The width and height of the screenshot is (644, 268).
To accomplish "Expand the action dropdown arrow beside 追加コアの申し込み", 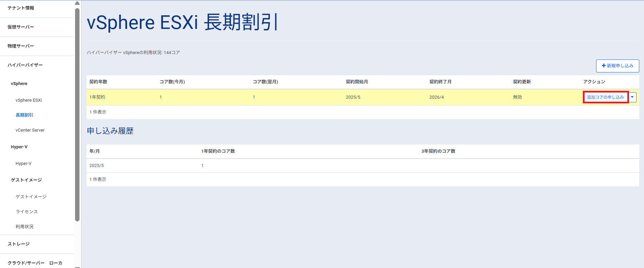I will coord(632,97).
